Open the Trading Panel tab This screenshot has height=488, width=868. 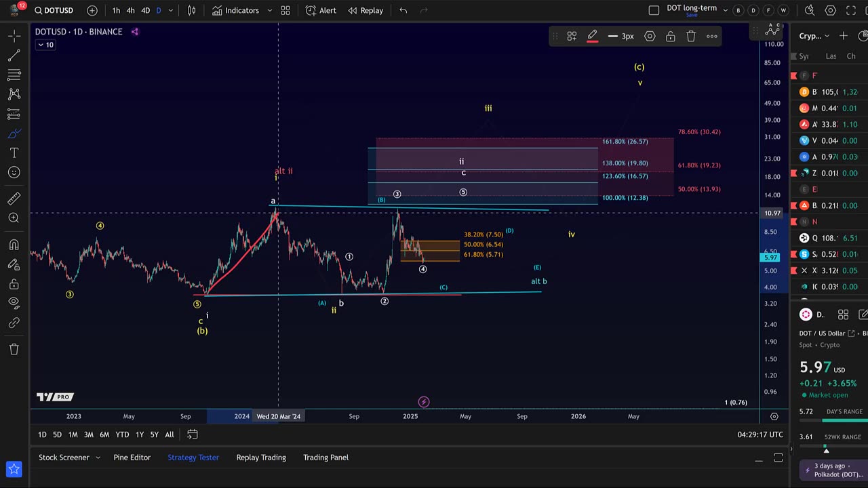[325, 457]
